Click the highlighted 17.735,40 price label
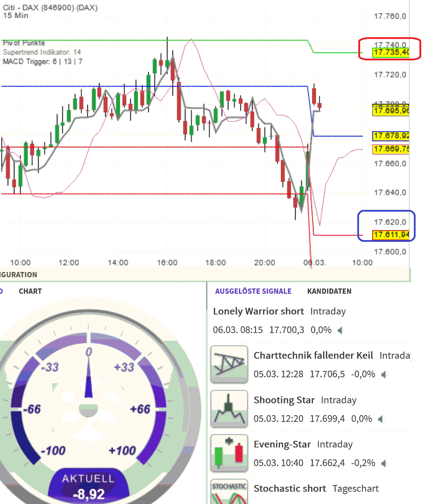This screenshot has height=504, width=430. [x=390, y=52]
